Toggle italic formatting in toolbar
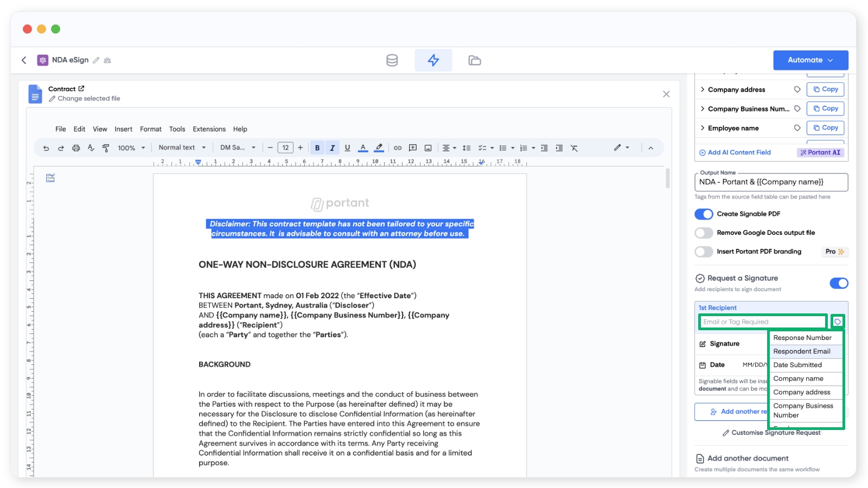 (x=332, y=147)
